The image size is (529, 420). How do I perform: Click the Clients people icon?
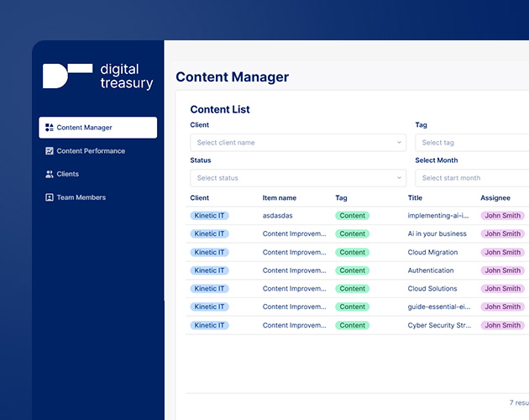click(50, 174)
